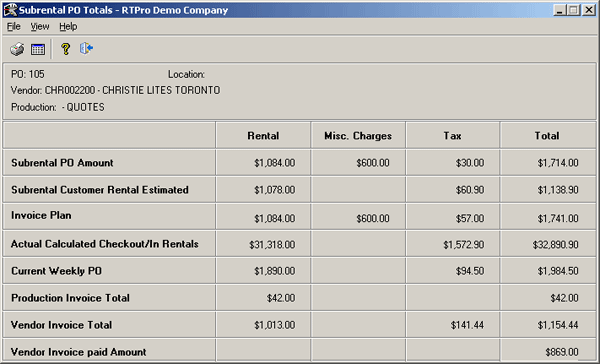
Task: Select the Rental column header
Action: 263,135
